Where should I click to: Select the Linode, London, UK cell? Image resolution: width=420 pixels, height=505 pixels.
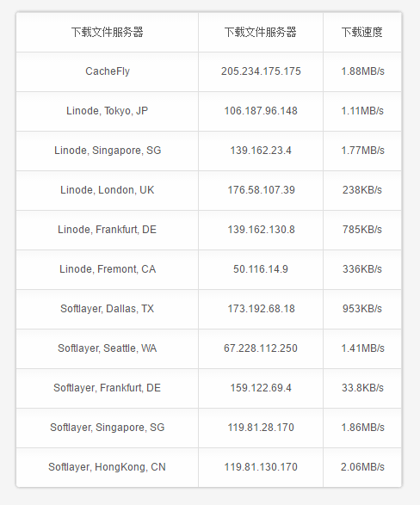(108, 190)
